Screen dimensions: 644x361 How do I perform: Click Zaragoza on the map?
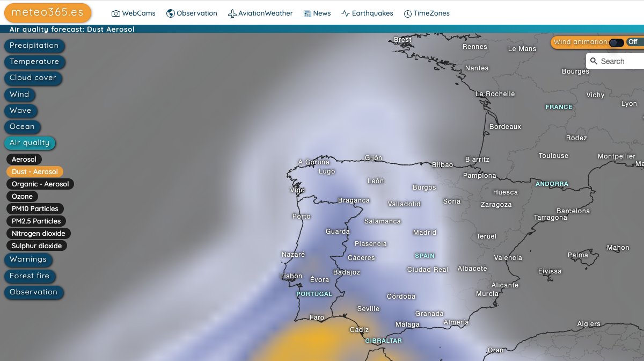point(496,205)
